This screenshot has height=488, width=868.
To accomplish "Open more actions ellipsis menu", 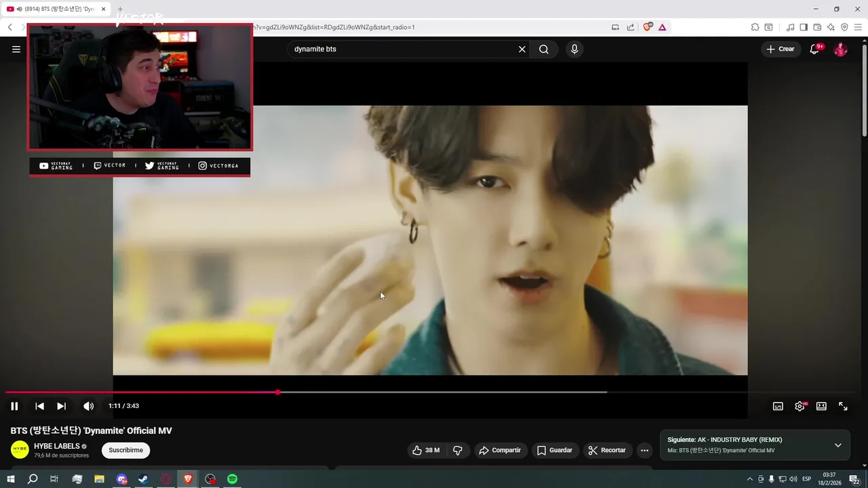I will click(x=644, y=450).
